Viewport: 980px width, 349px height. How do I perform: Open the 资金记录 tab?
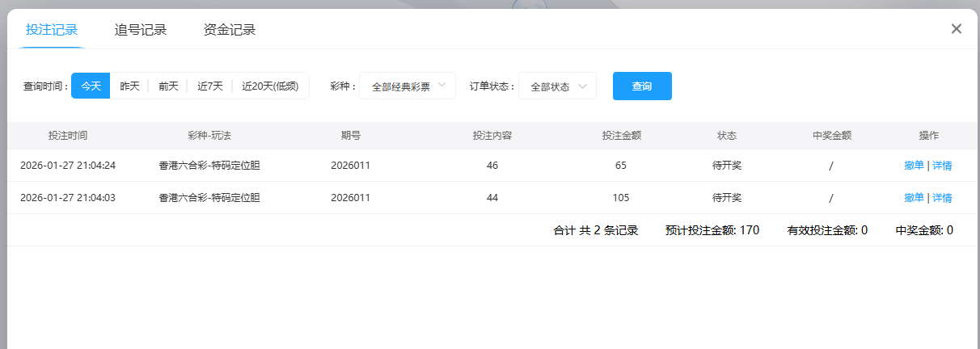click(230, 30)
